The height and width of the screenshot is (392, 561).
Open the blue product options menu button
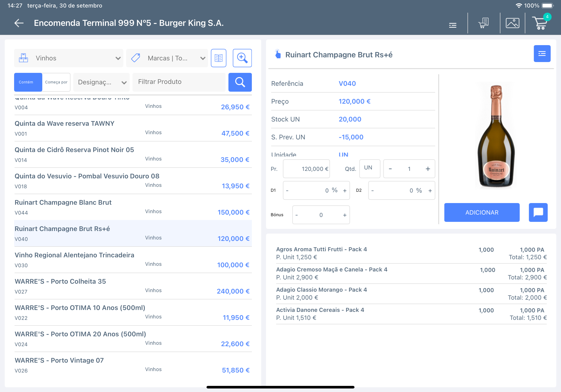pos(542,54)
